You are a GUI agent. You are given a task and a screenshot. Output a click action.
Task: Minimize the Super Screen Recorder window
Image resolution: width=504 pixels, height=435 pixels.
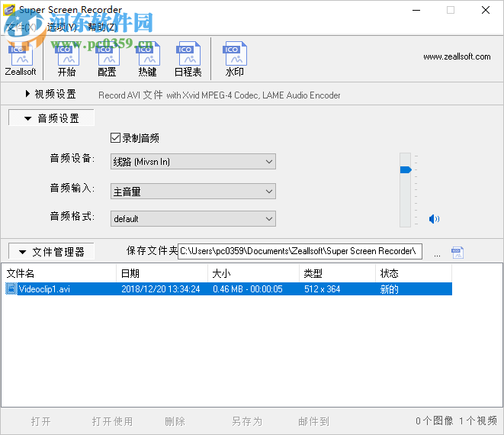click(416, 10)
